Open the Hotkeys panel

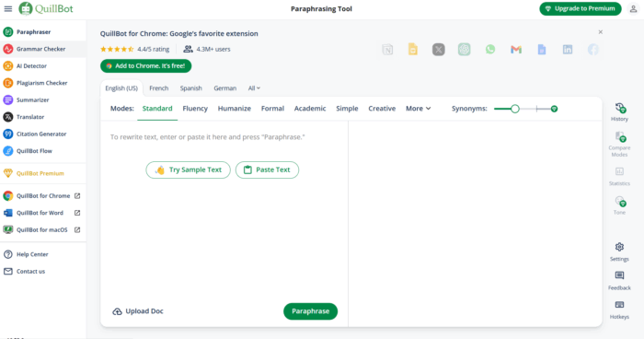(619, 310)
